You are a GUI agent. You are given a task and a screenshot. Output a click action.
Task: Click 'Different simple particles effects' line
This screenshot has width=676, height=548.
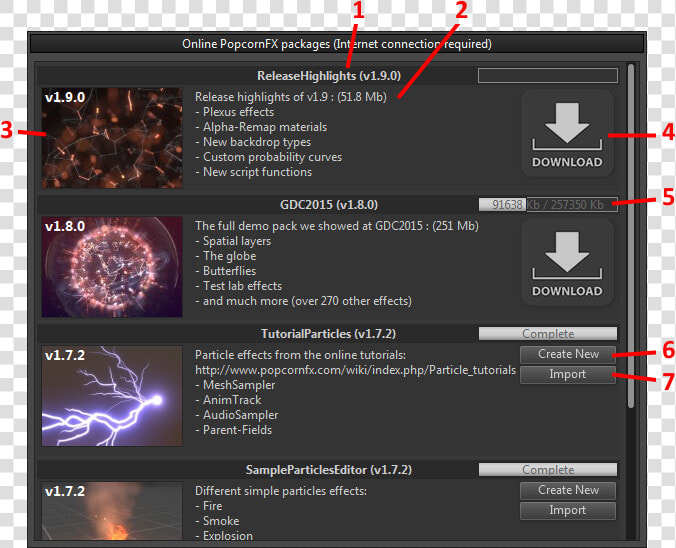coord(281,491)
